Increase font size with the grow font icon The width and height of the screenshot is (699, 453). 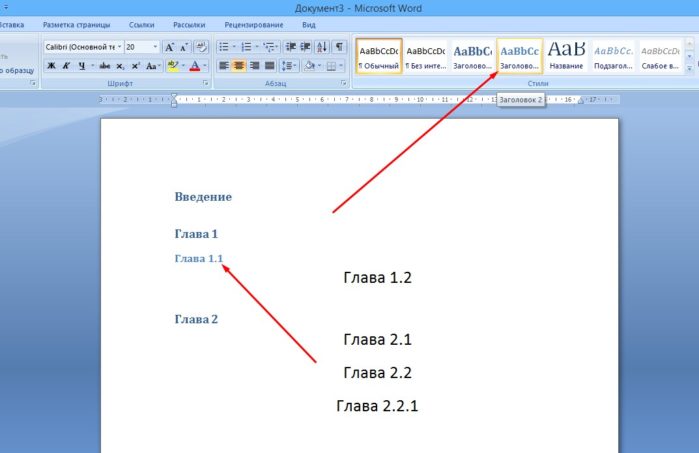[169, 47]
